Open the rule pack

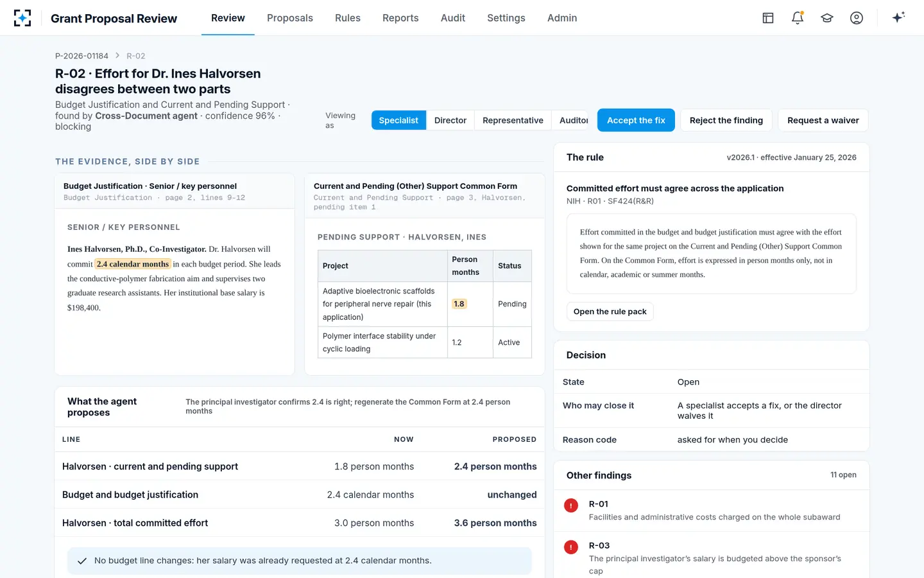pyautogui.click(x=610, y=311)
